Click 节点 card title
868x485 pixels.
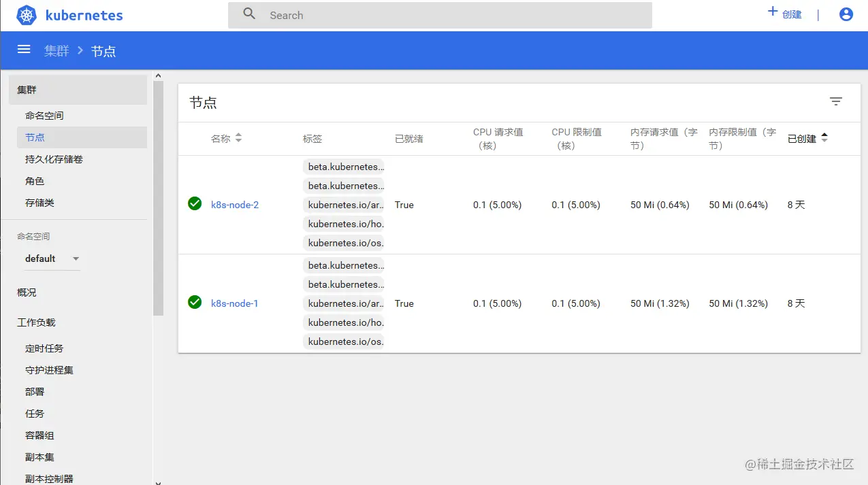click(203, 103)
